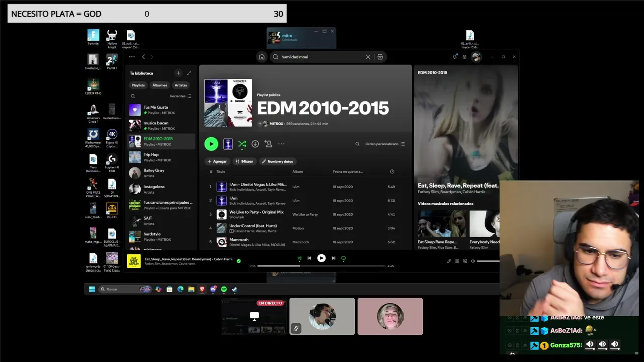This screenshot has height=362, width=644.
Task: Open the musica bacan playlist
Action: pos(161,126)
